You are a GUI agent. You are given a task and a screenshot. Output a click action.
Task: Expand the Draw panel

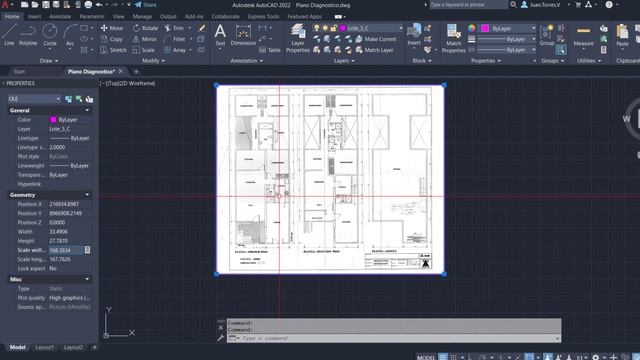tap(49, 60)
